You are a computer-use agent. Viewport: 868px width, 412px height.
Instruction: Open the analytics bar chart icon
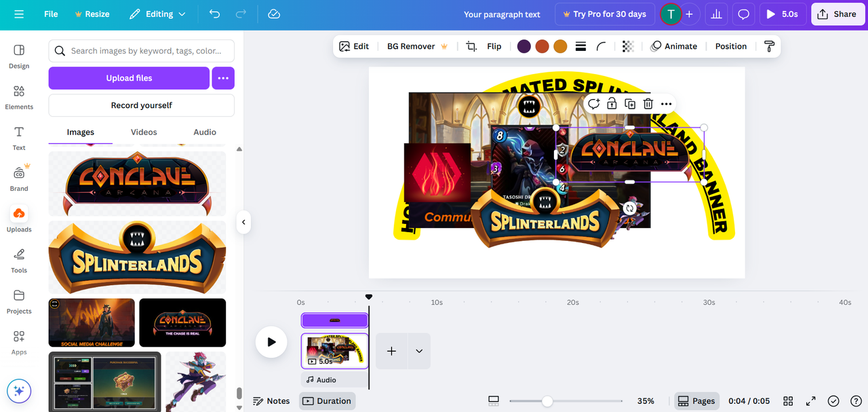pyautogui.click(x=716, y=14)
